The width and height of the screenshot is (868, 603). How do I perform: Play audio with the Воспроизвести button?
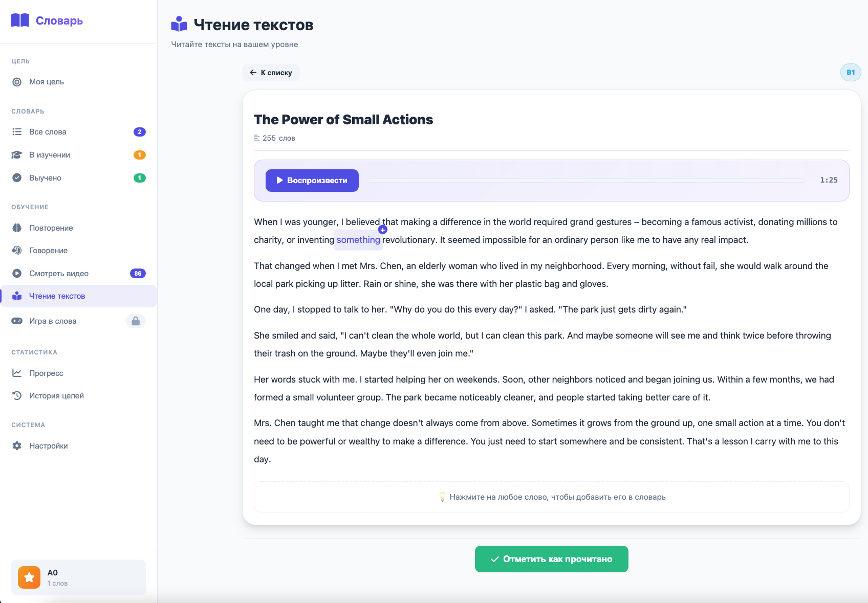tap(312, 181)
